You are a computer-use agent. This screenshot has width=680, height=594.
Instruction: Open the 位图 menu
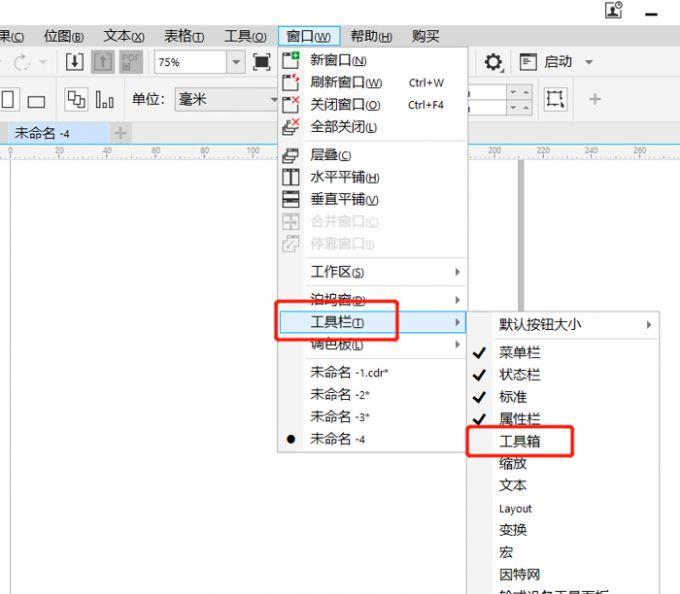(64, 36)
